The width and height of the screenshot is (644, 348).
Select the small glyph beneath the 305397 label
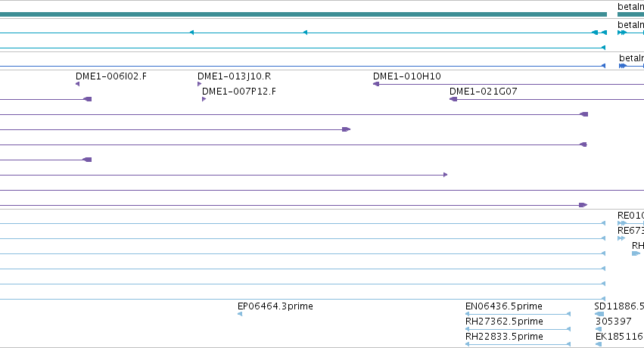[599, 329]
